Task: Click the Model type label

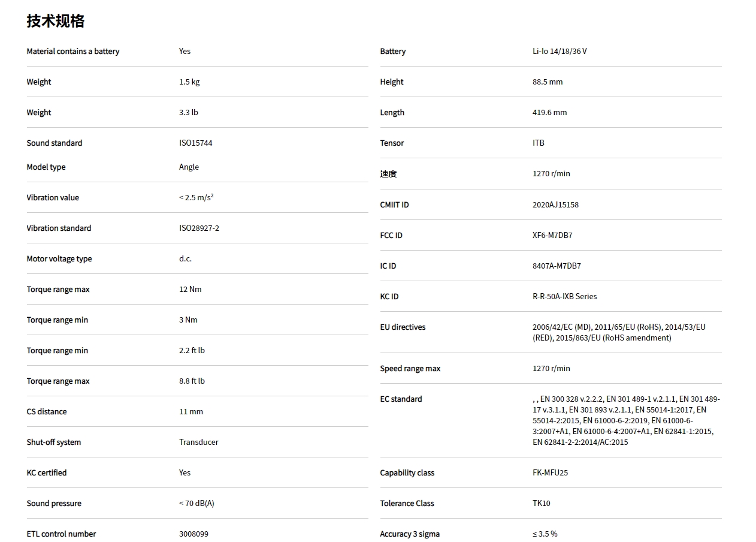Action: (46, 167)
